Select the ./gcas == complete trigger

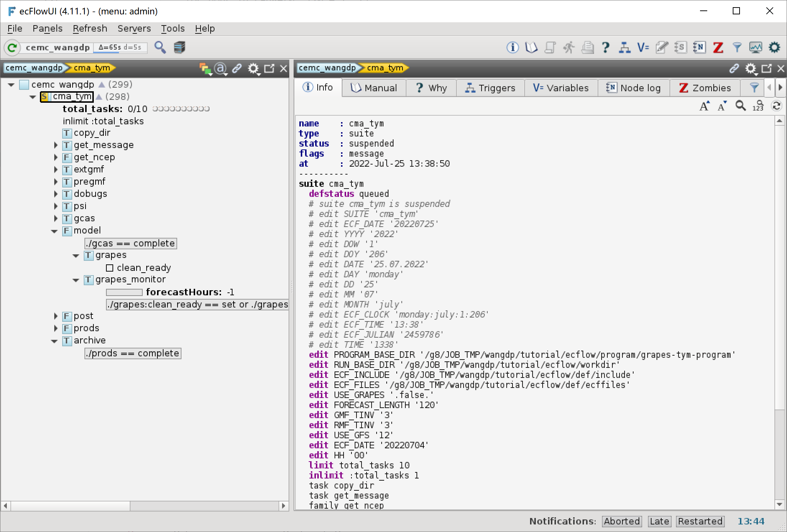coord(131,244)
